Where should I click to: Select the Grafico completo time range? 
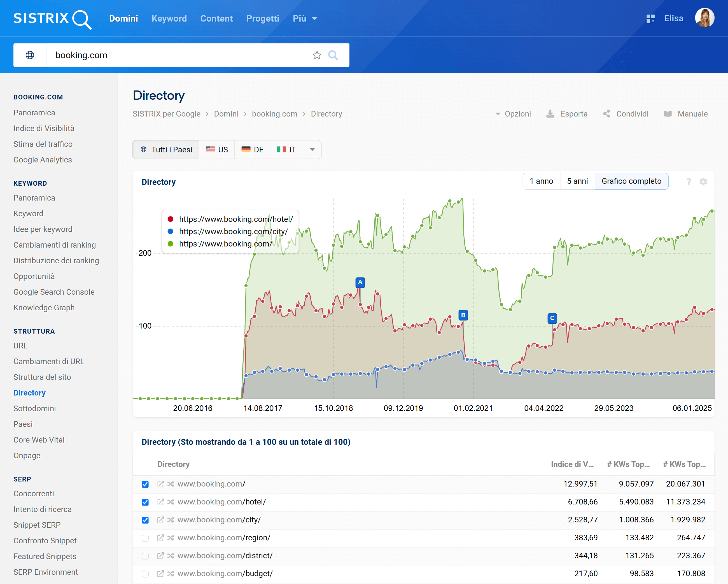tap(631, 182)
